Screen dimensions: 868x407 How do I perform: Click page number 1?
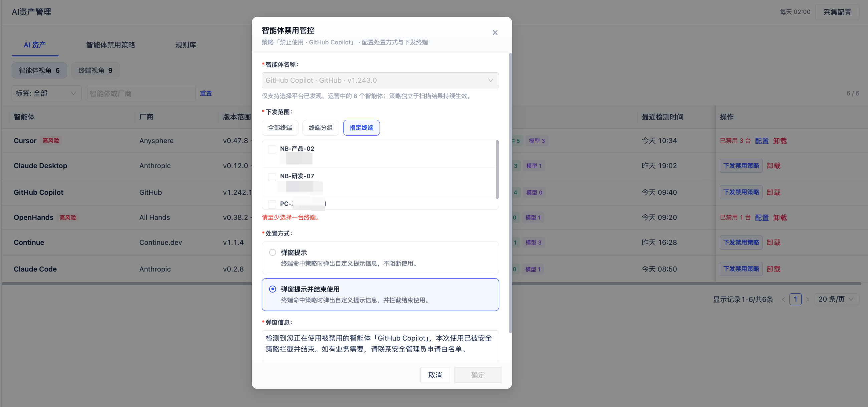795,299
